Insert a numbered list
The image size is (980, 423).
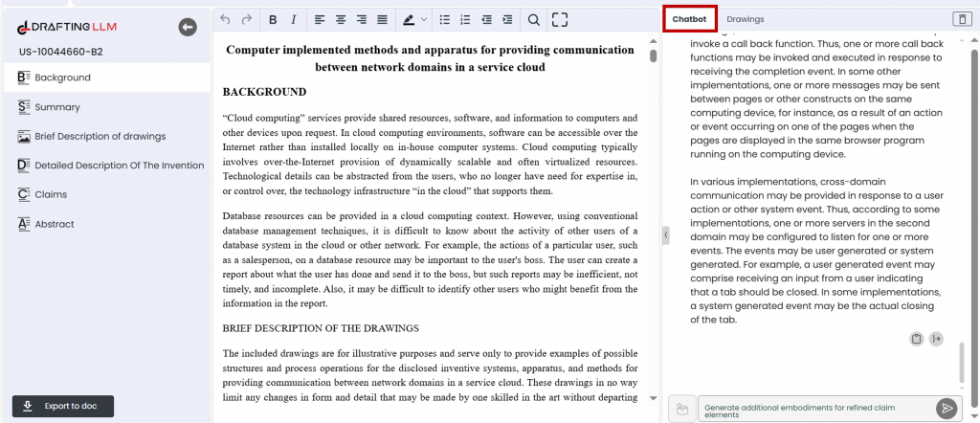(465, 20)
